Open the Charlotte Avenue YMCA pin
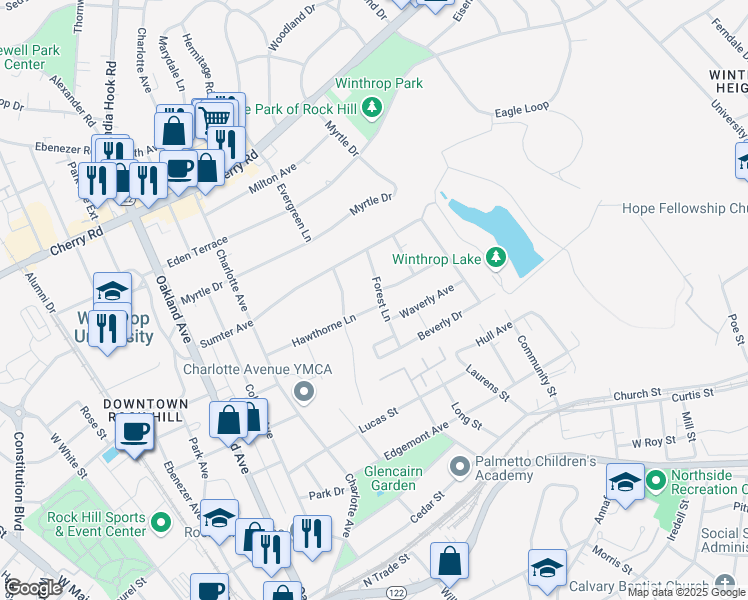This screenshot has width=748, height=600. (x=303, y=392)
